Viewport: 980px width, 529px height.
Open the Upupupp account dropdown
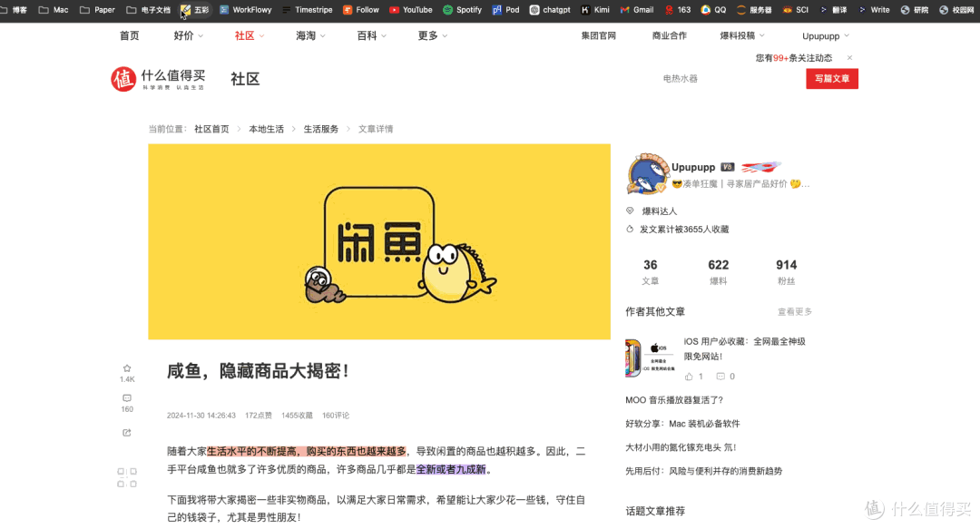pos(826,36)
